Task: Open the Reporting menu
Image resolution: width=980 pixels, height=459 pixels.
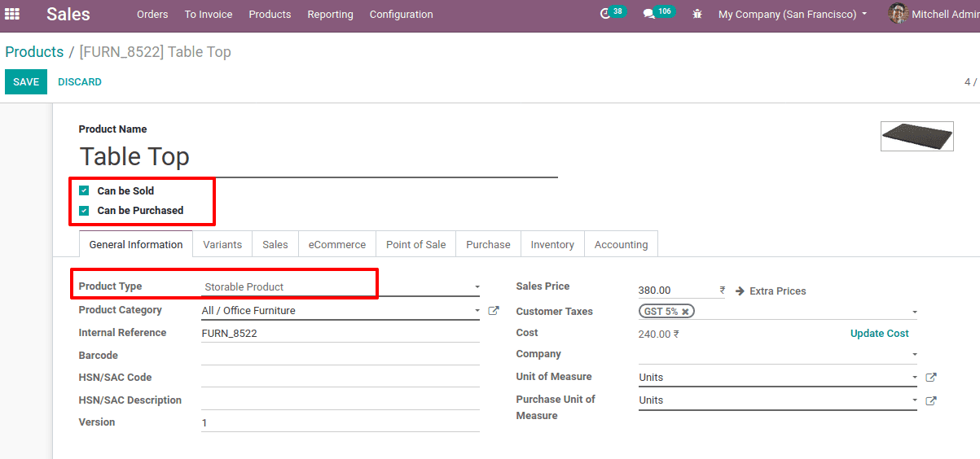Action: (x=330, y=14)
